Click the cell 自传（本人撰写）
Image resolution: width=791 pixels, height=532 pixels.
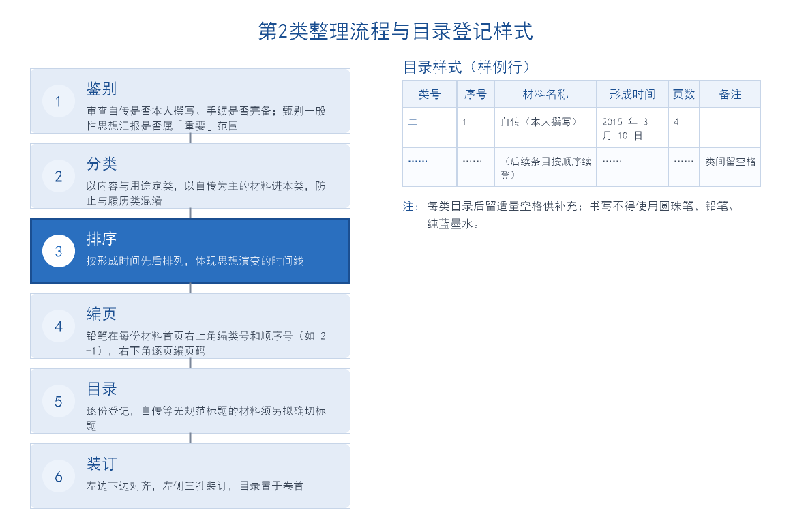click(x=546, y=128)
